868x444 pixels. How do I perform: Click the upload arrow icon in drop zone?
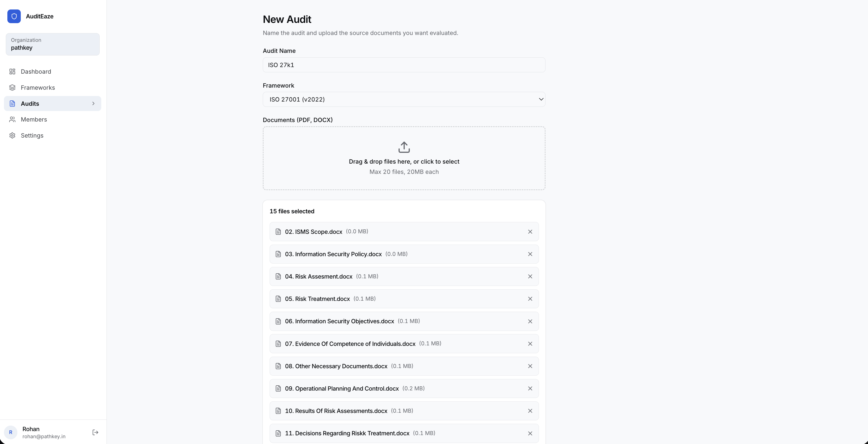pyautogui.click(x=404, y=147)
